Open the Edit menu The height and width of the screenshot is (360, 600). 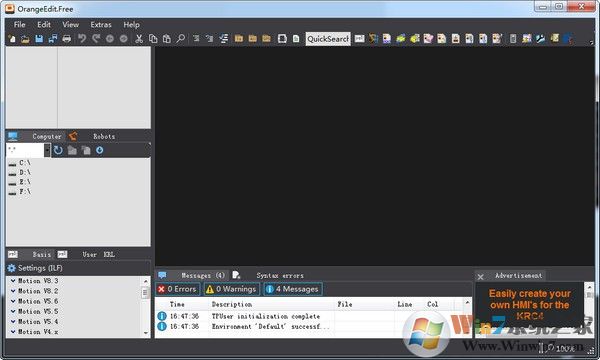pyautogui.click(x=44, y=24)
